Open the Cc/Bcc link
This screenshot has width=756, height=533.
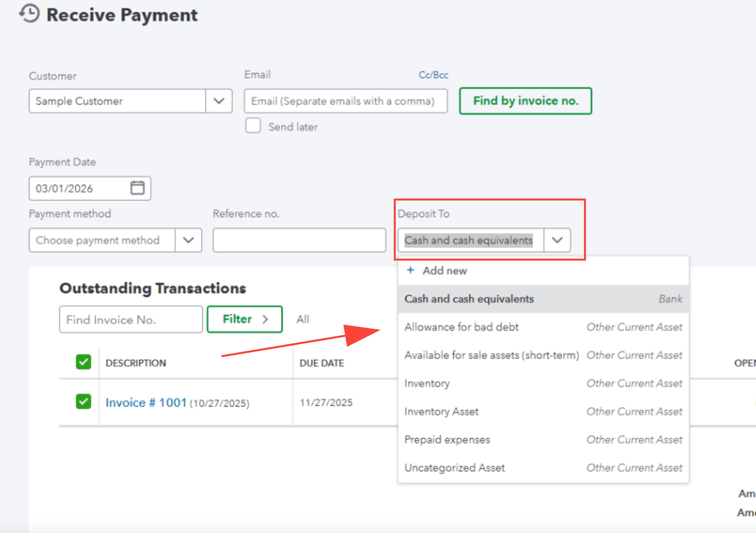433,75
